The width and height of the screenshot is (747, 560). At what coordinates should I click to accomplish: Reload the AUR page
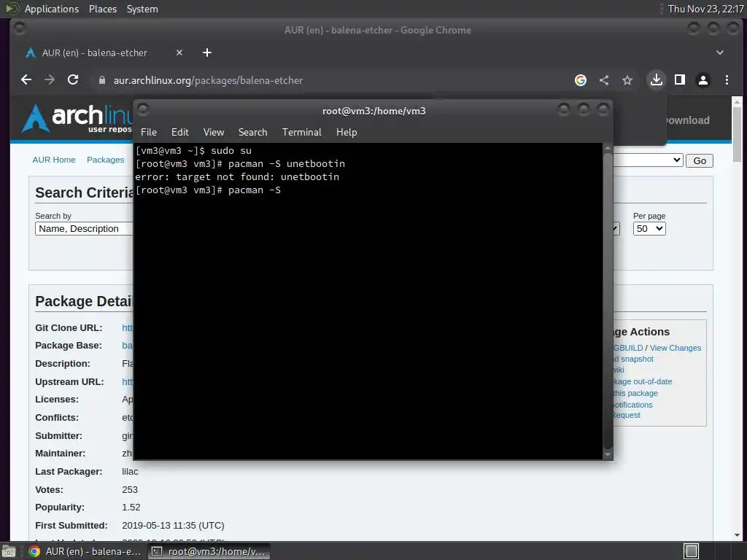[x=73, y=80]
